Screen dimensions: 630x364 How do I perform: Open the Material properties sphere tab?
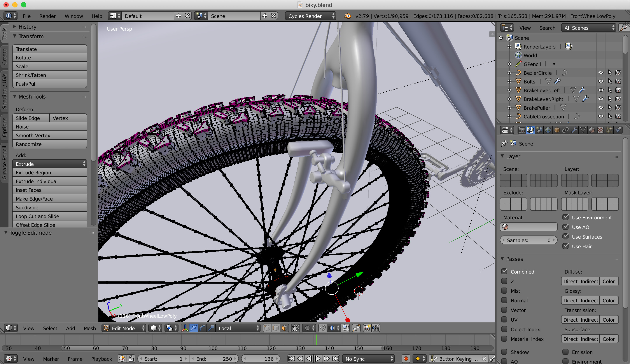591,130
